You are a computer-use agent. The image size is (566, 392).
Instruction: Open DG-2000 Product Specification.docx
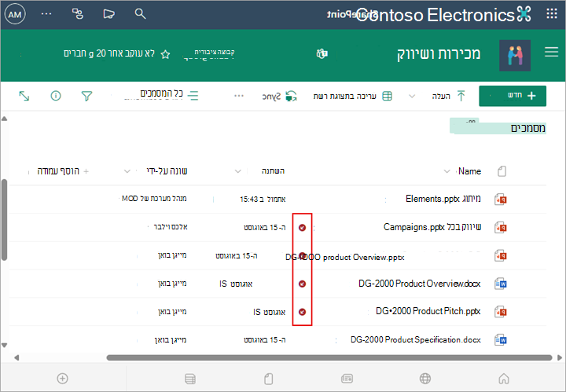point(416,339)
